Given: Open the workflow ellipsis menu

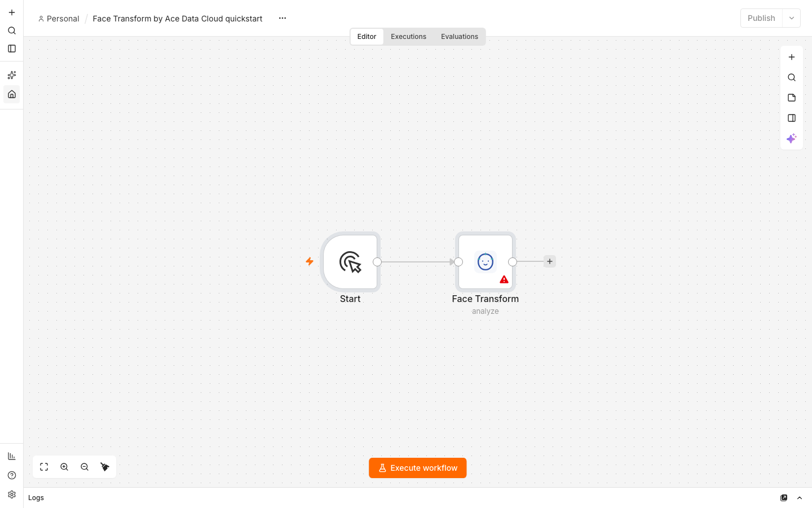Looking at the screenshot, I should tap(283, 18).
